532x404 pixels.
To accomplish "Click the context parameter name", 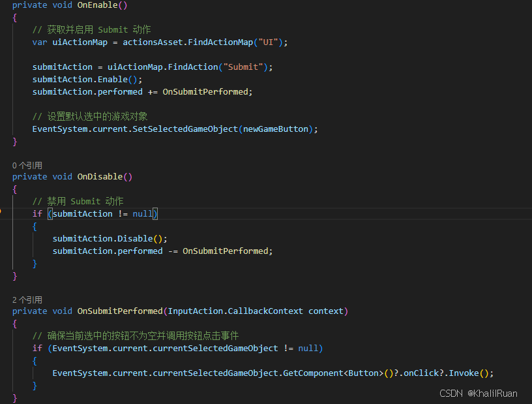I will [x=326, y=311].
